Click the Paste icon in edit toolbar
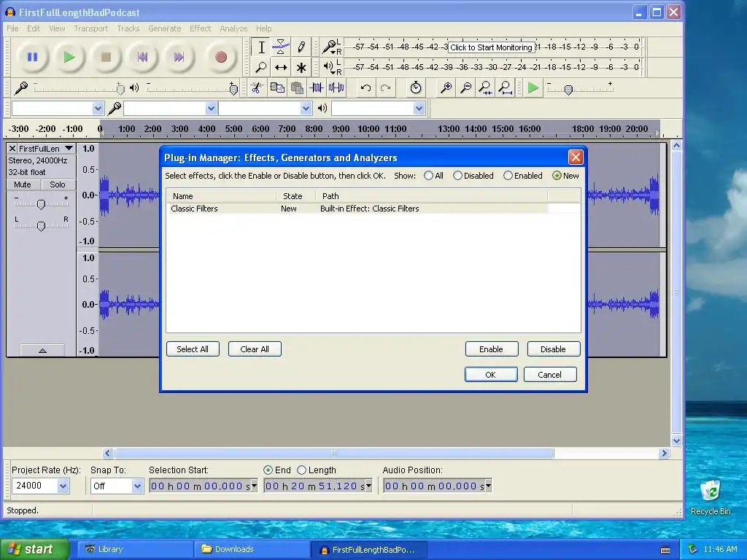Screen dimensions: 747x560 [x=297, y=88]
